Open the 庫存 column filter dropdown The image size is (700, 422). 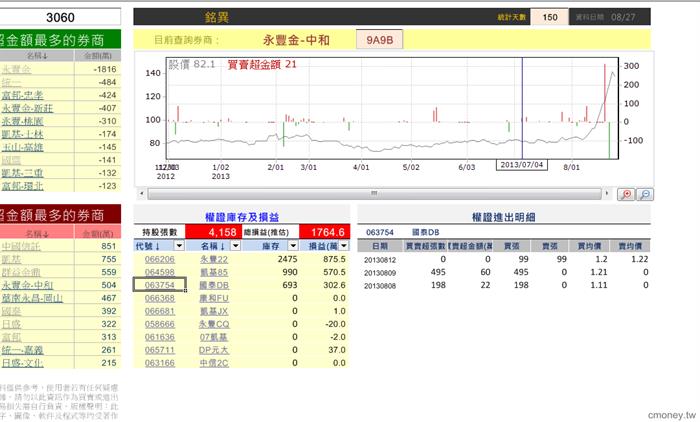293,246
